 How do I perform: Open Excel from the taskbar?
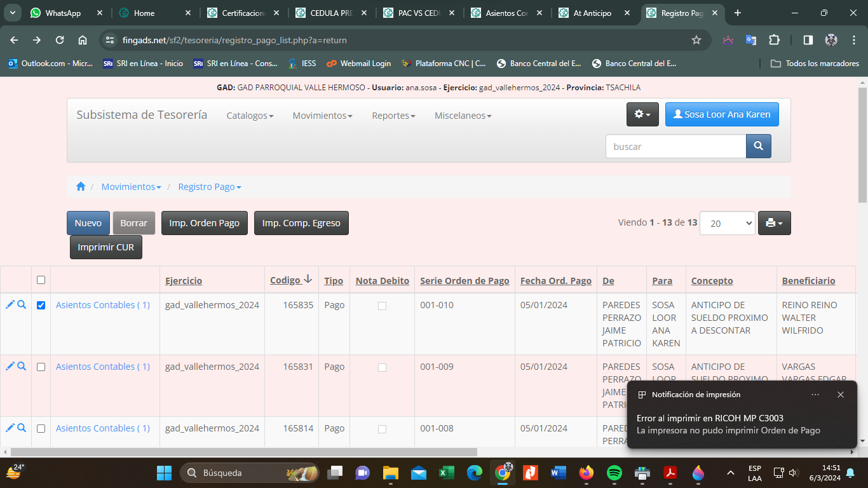click(x=446, y=473)
